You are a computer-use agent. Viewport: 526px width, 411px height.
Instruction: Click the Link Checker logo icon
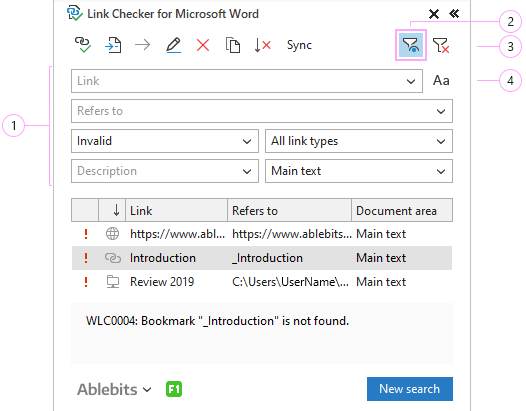pyautogui.click(x=74, y=13)
